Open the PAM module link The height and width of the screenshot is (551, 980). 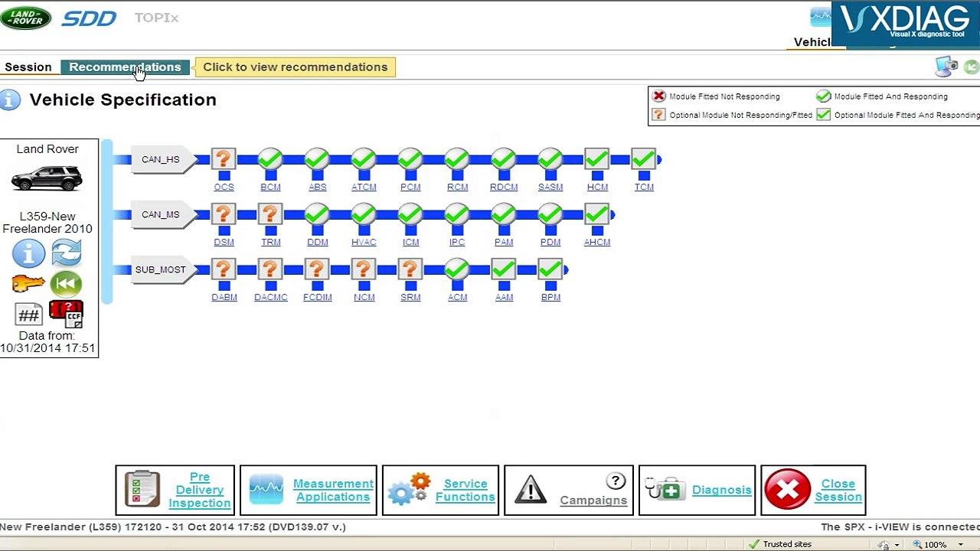click(x=504, y=242)
